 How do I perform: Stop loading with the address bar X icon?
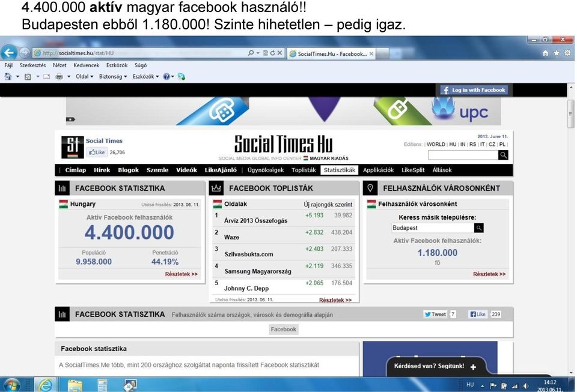click(279, 53)
